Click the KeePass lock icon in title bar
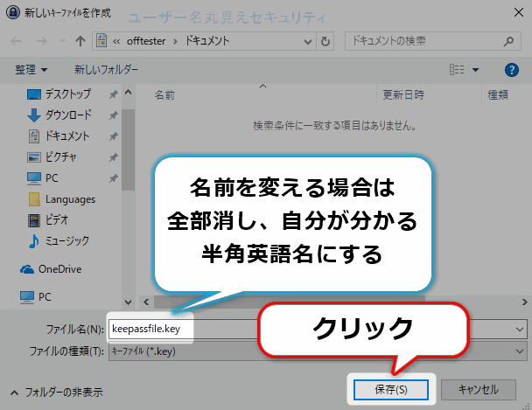 pyautogui.click(x=13, y=13)
